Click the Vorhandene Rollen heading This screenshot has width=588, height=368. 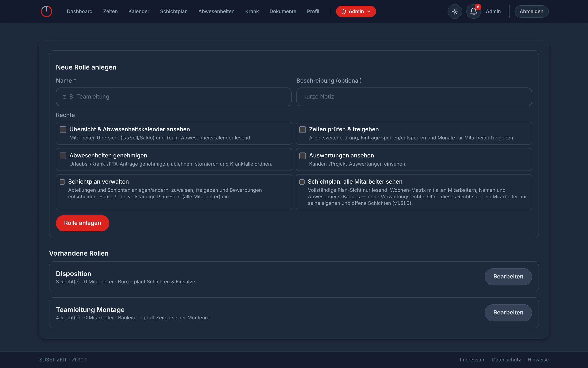coord(79,253)
